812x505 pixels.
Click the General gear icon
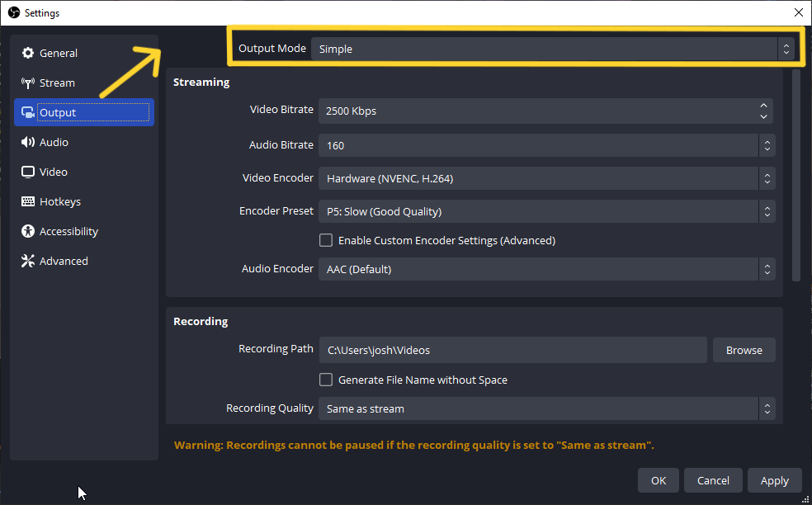(x=28, y=53)
